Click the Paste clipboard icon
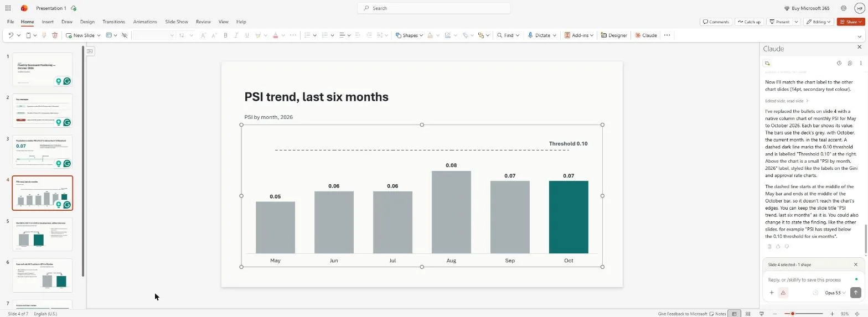 coord(28,35)
